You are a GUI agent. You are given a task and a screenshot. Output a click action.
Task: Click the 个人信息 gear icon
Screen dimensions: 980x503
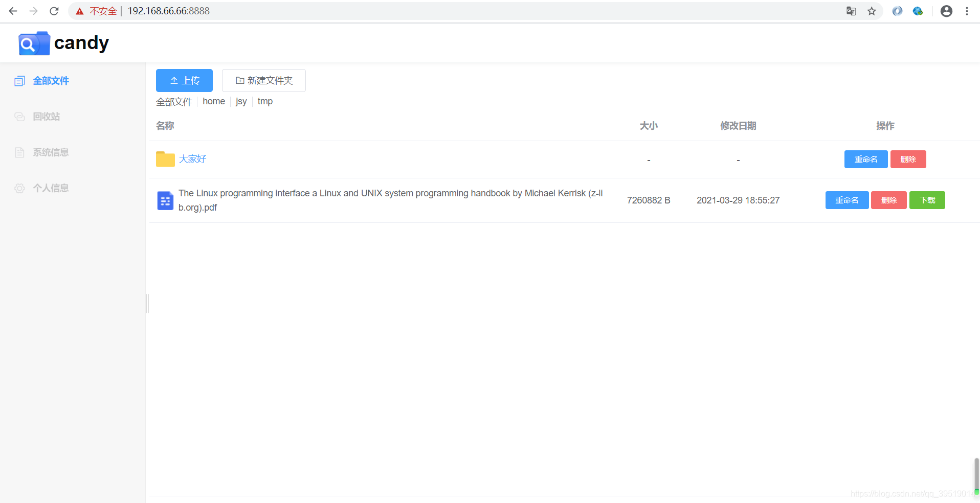pyautogui.click(x=19, y=188)
